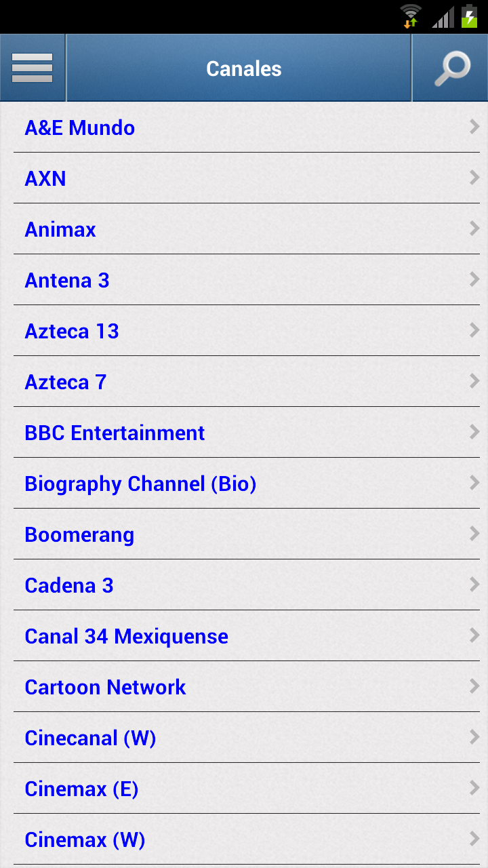Open the hamburger menu icon
488x868 pixels.
[33, 68]
